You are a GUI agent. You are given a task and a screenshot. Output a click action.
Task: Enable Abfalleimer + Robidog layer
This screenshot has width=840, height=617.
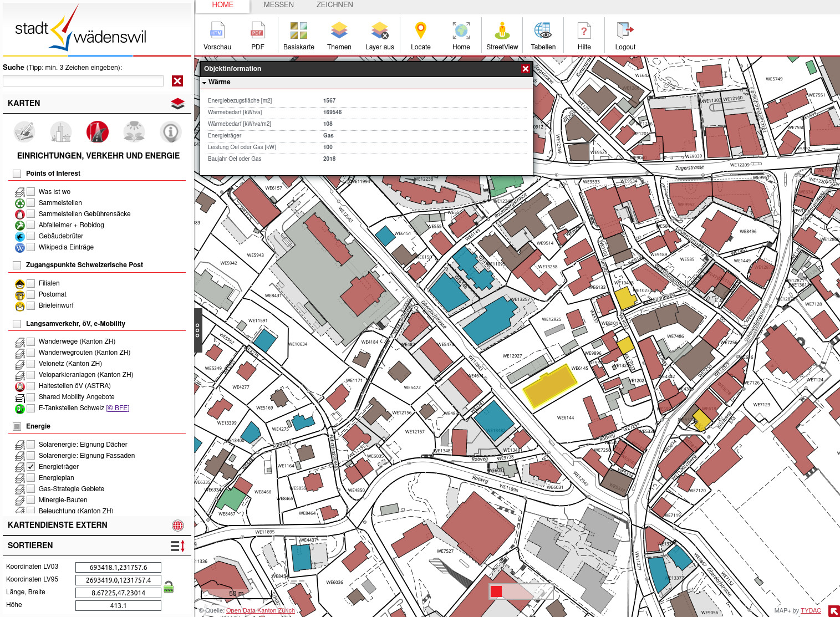[31, 225]
